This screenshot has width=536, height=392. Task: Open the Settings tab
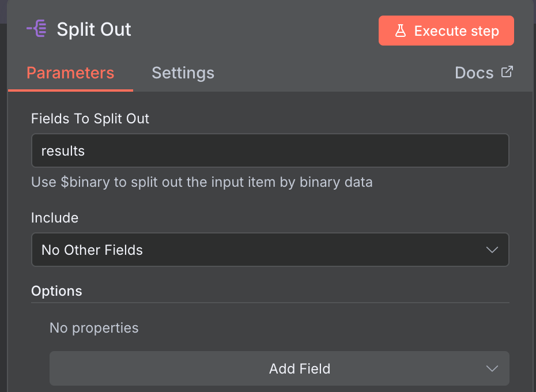pyautogui.click(x=183, y=73)
